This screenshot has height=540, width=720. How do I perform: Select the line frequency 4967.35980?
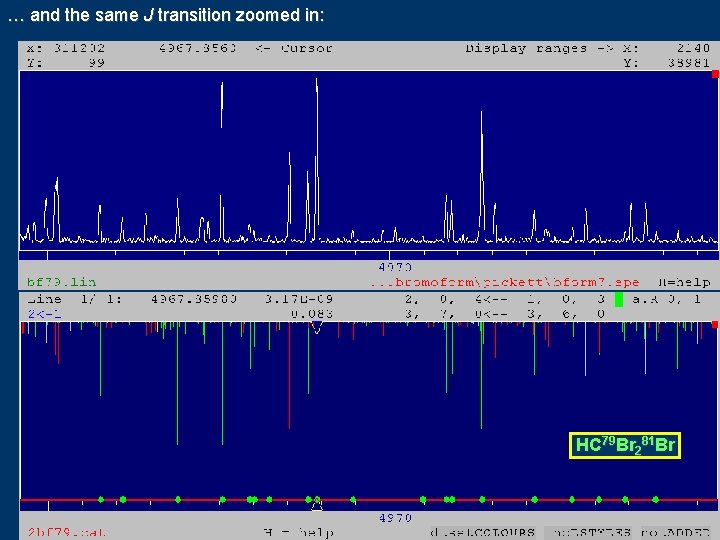point(194,299)
